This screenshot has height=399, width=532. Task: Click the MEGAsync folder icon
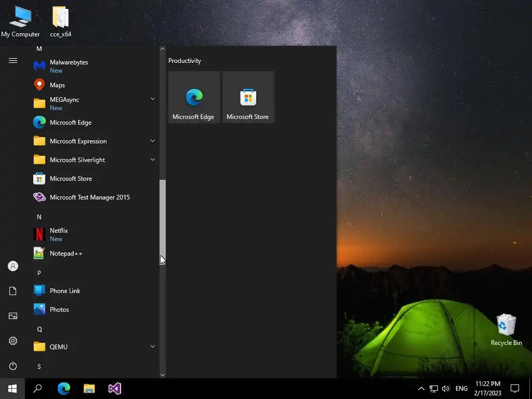[39, 103]
